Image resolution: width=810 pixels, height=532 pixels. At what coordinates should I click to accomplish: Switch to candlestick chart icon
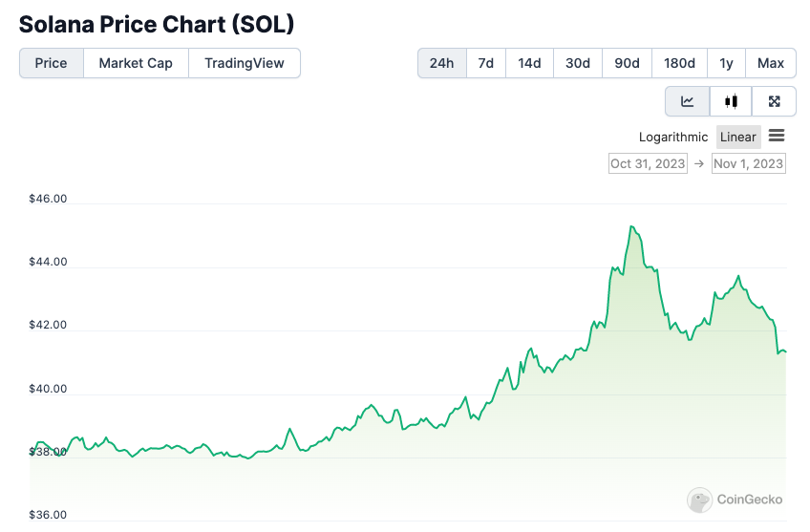pyautogui.click(x=731, y=101)
